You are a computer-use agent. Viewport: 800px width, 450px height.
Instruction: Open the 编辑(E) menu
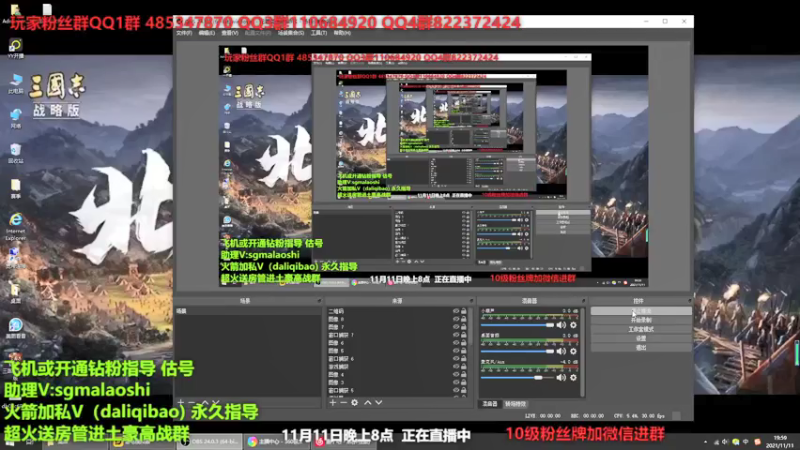pos(207,33)
